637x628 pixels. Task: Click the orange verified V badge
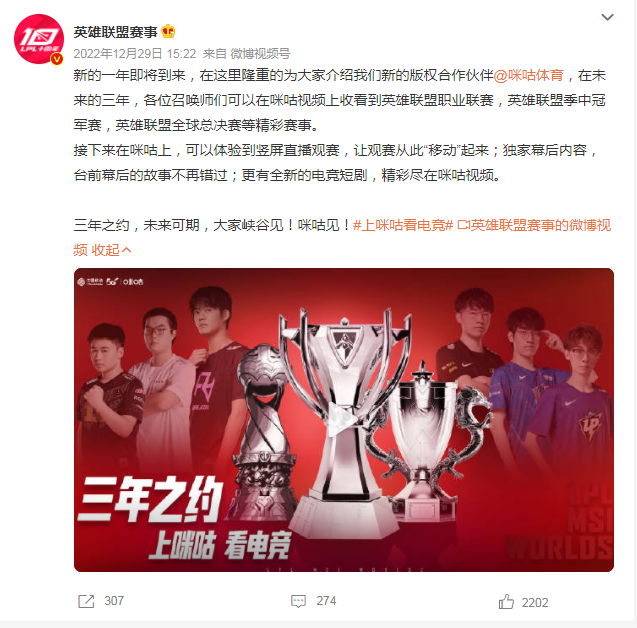57,59
